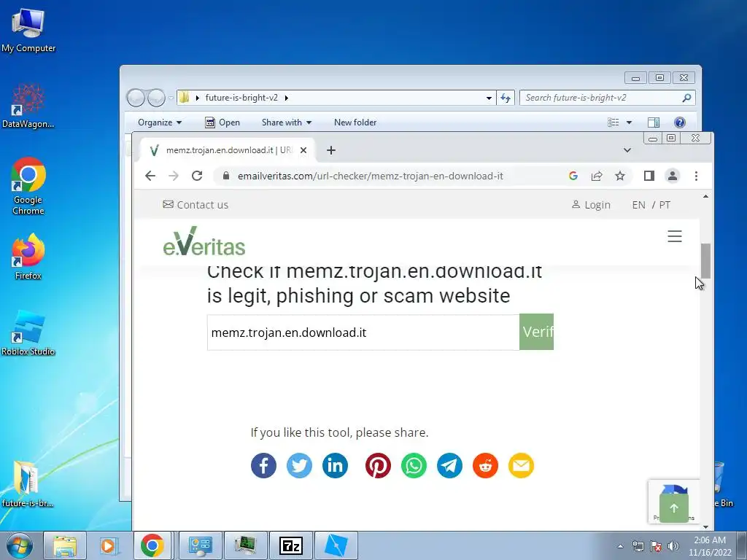
Task: Click future-is-bright-v2 breadcrumb in Explorer
Action: pyautogui.click(x=241, y=98)
